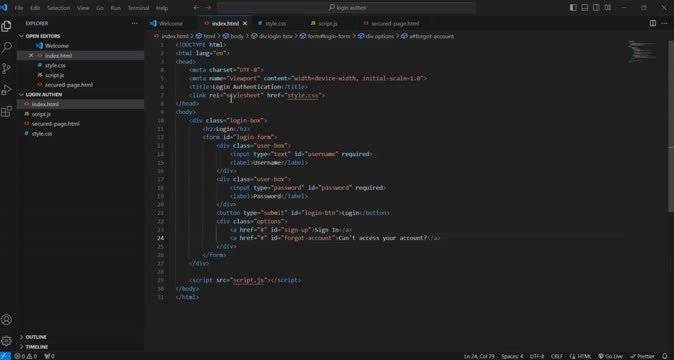Click the minimap code overview
The width and height of the screenshot is (674, 360).
point(642,52)
